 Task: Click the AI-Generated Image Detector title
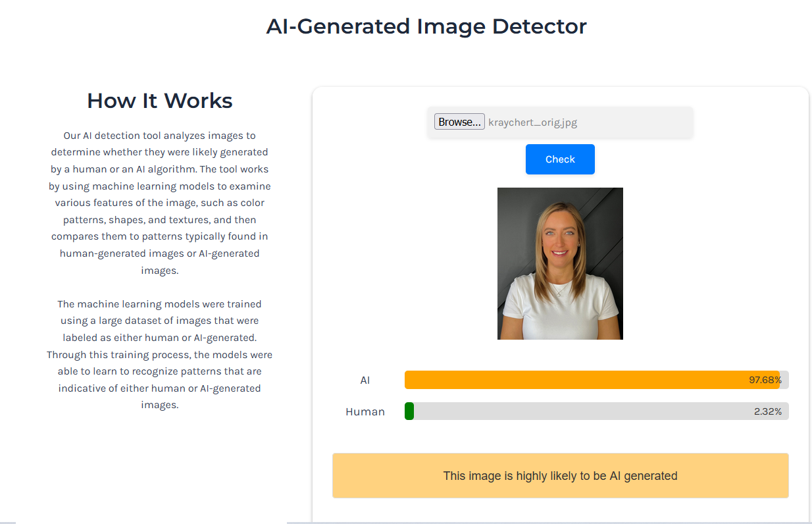click(x=426, y=26)
